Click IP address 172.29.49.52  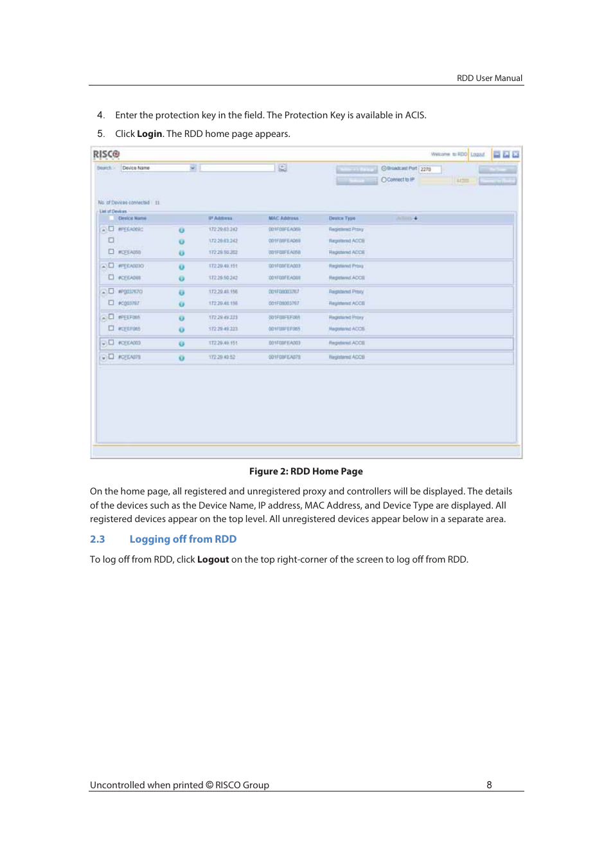[x=222, y=357]
